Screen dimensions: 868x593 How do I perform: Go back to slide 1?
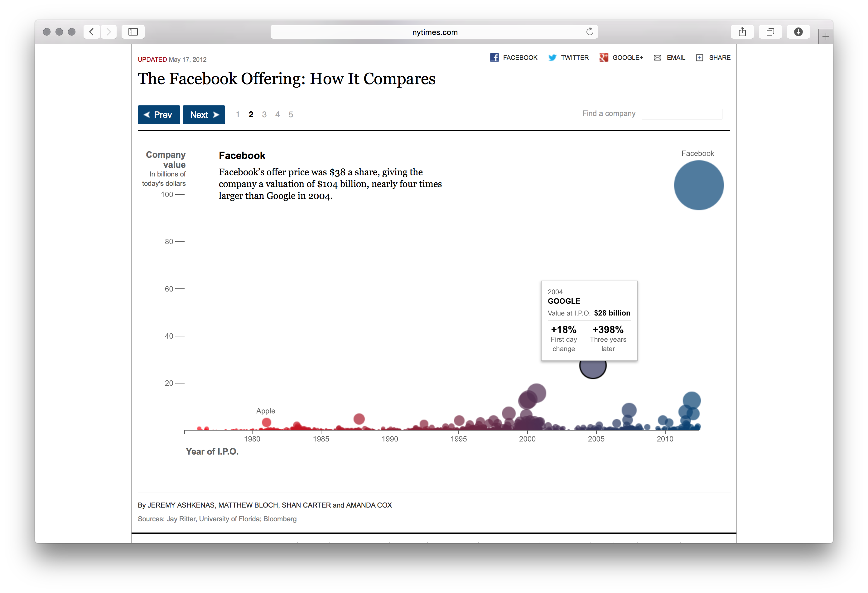[x=238, y=115]
